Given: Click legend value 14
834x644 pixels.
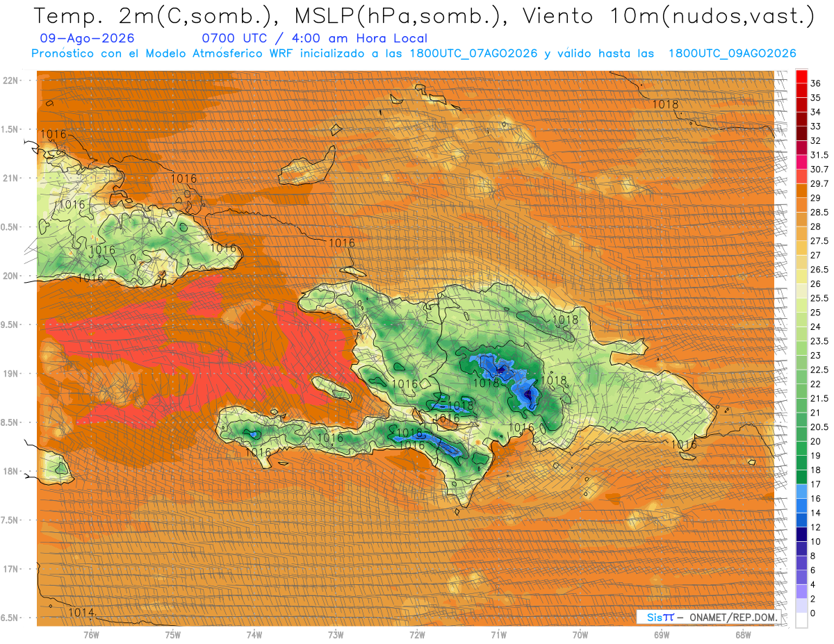Looking at the screenshot, I should [815, 513].
